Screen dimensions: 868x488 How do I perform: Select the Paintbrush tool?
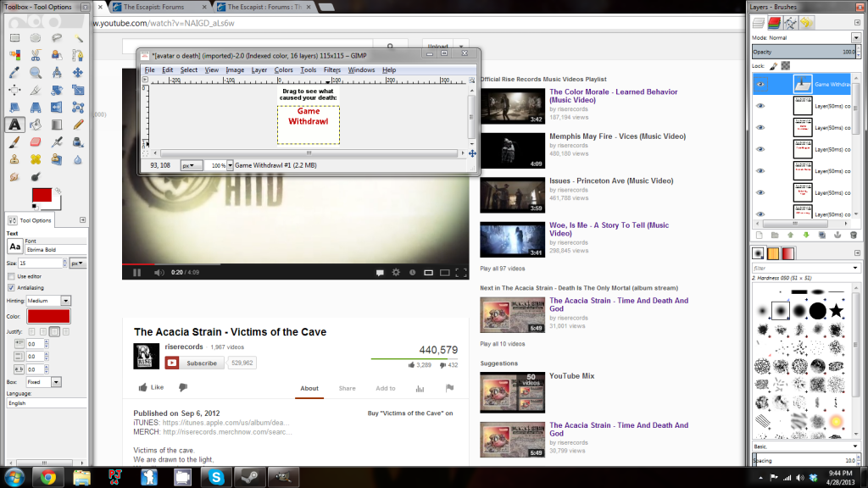[15, 142]
